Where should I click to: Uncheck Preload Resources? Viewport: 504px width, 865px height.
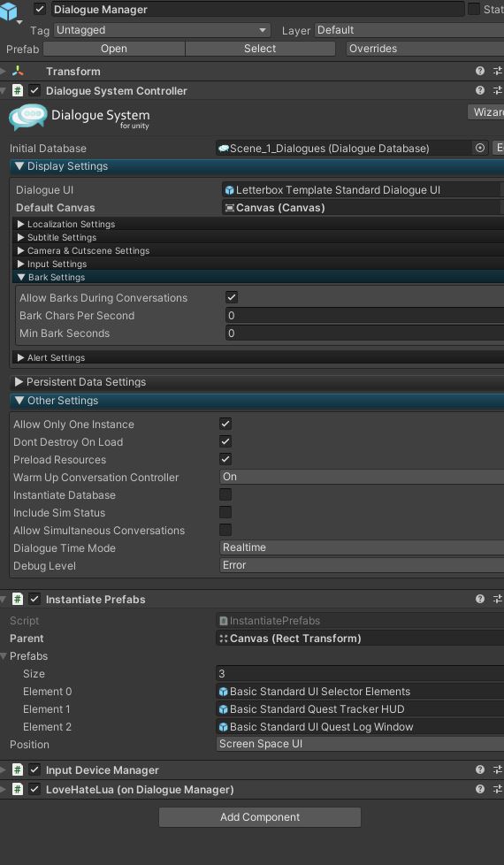[x=225, y=459]
